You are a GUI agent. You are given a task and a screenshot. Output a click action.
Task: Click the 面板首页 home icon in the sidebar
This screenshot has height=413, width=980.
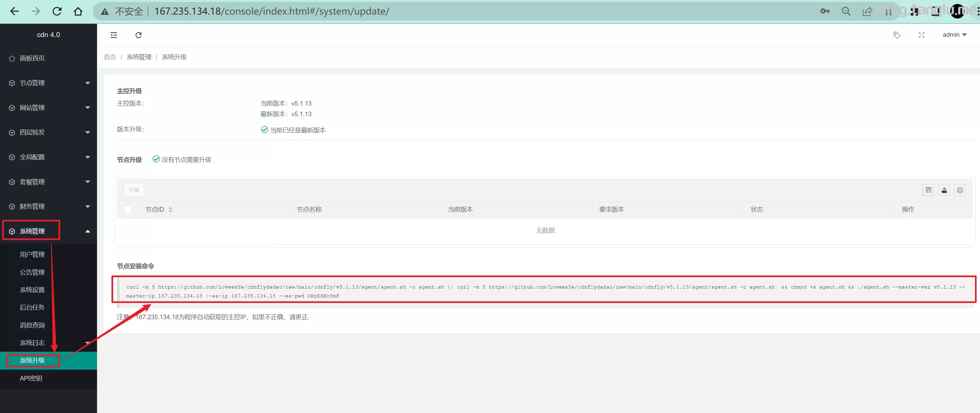point(11,58)
